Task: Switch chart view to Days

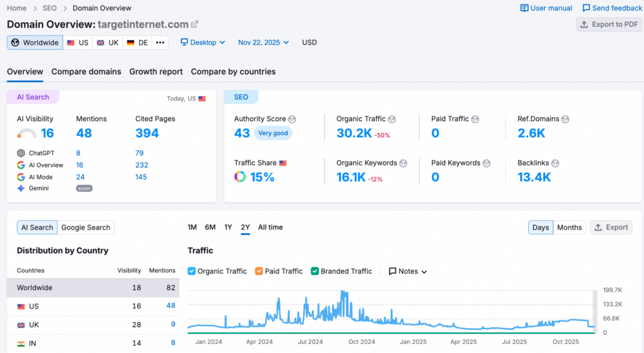Action: (540, 227)
